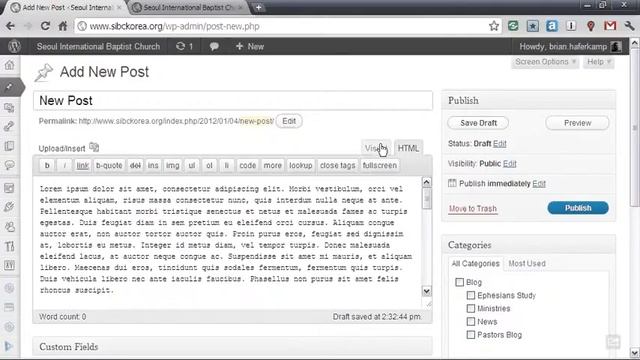Open the Links sidebar icon
This screenshot has height=360, width=640.
pos(9,127)
